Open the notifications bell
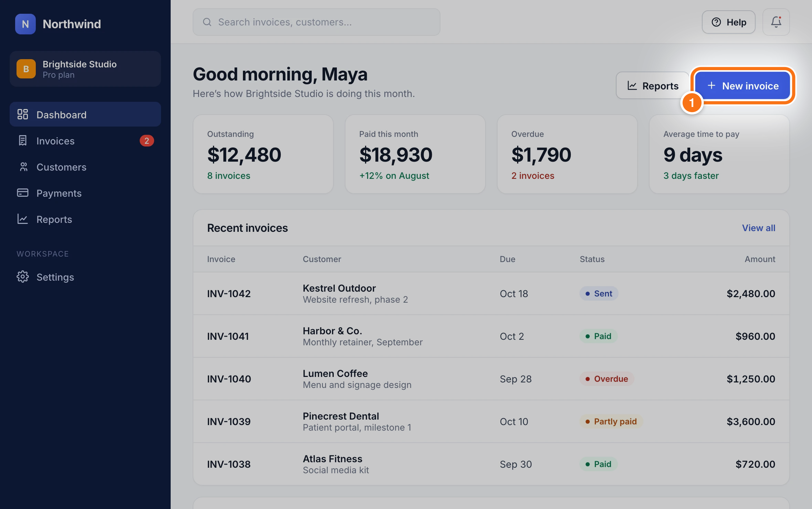 click(x=776, y=22)
